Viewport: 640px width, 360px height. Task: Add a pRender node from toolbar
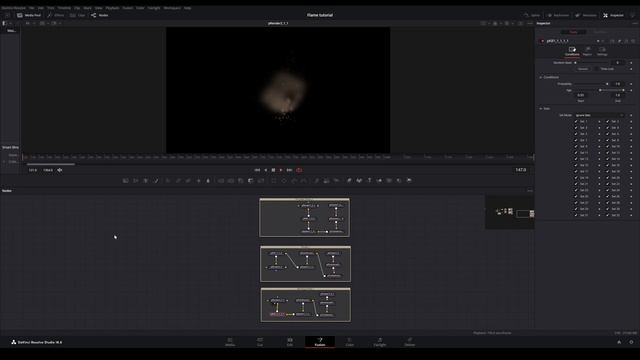coord(336,180)
